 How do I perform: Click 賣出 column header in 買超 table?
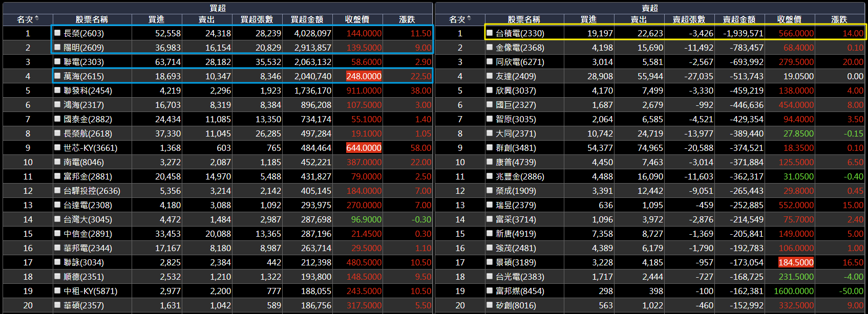[206, 19]
